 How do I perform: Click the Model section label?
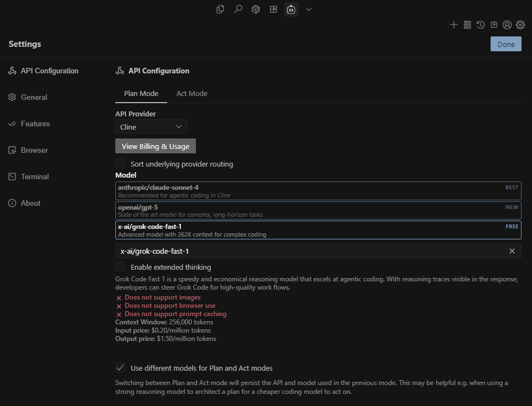pyautogui.click(x=125, y=175)
